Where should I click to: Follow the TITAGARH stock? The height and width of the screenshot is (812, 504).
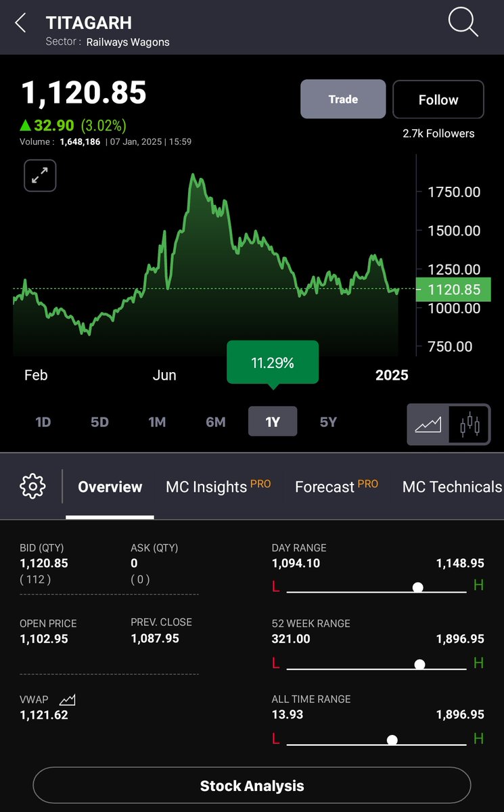[x=438, y=99]
